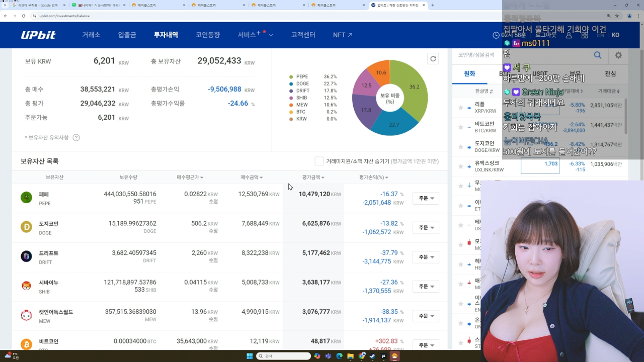Open the Windows Start menu
Viewport: 644px width, 362px height.
(250, 356)
